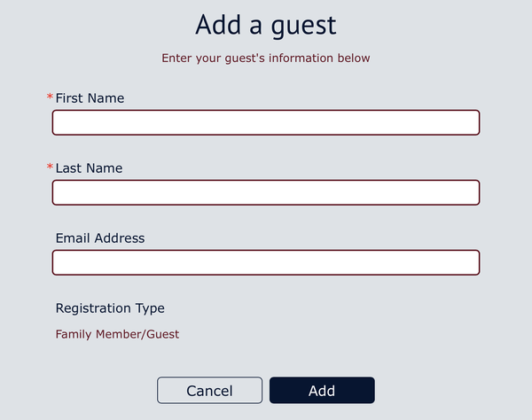
Task: Select the Family Member/Guest registration text
Action: pos(117,334)
